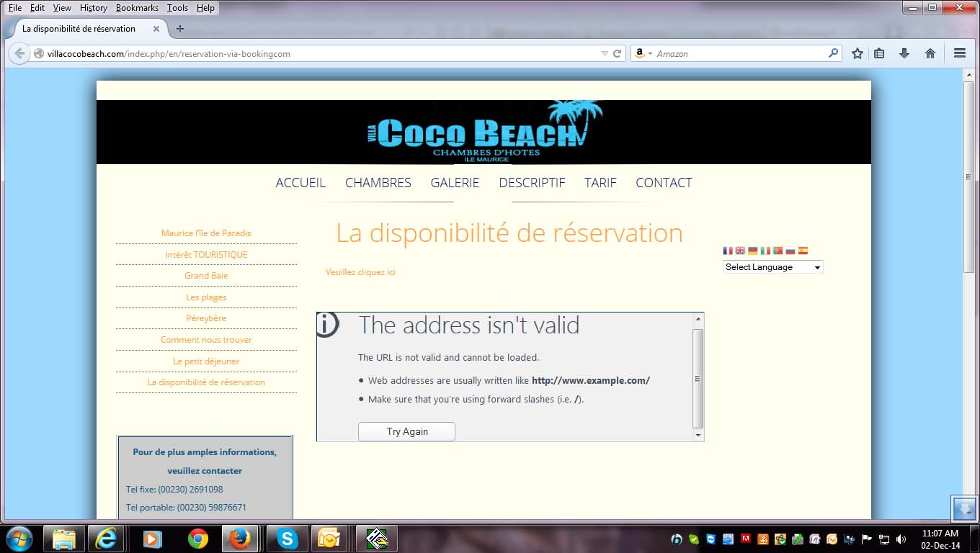Open the Edit menu
The height and width of the screenshot is (553, 980).
(x=37, y=8)
